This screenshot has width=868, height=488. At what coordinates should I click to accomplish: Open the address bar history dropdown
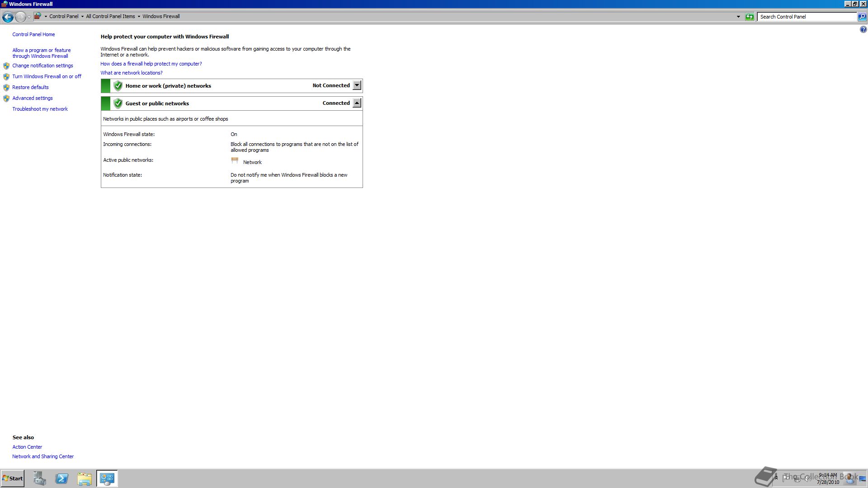coord(738,17)
